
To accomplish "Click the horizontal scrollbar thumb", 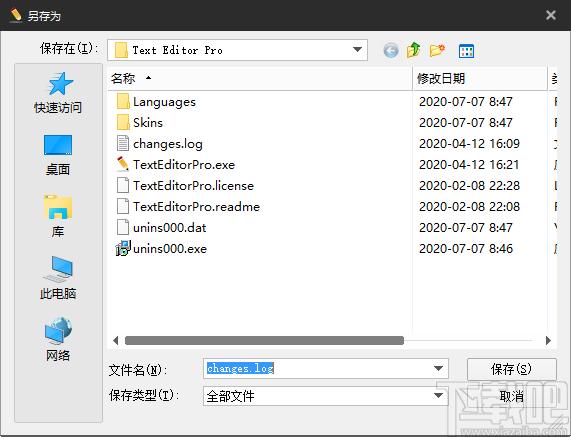I will click(x=264, y=340).
